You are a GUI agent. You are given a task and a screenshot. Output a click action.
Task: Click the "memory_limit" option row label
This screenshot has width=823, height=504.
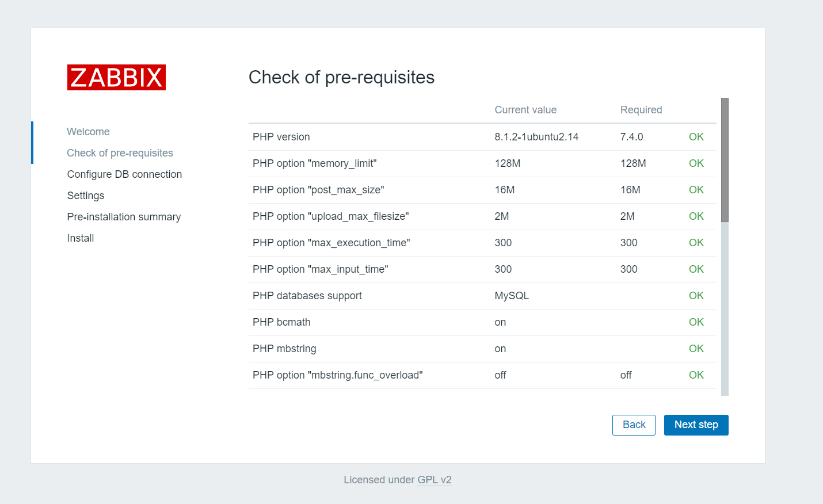[315, 163]
